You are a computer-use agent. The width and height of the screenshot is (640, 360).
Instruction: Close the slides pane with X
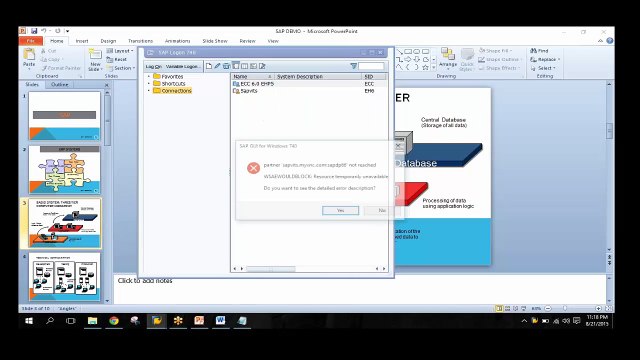tap(107, 85)
